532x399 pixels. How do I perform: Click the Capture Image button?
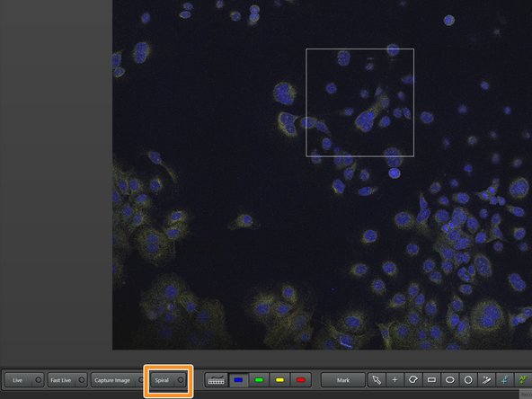(118, 380)
